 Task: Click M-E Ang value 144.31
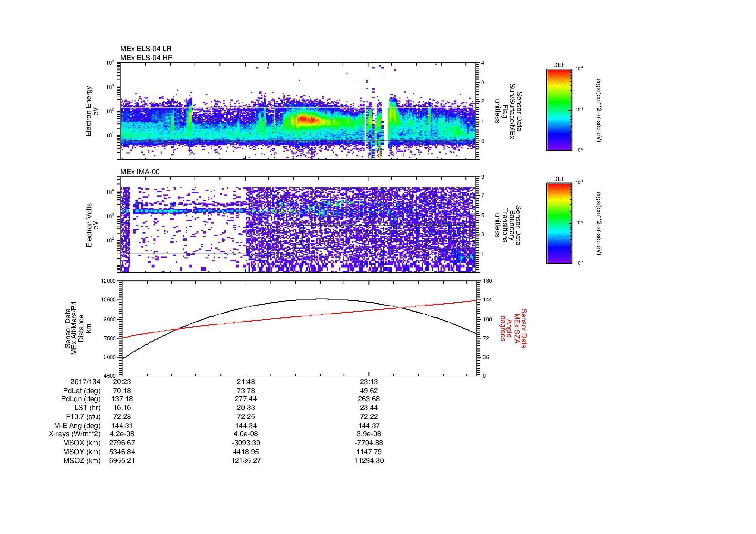pyautogui.click(x=122, y=425)
